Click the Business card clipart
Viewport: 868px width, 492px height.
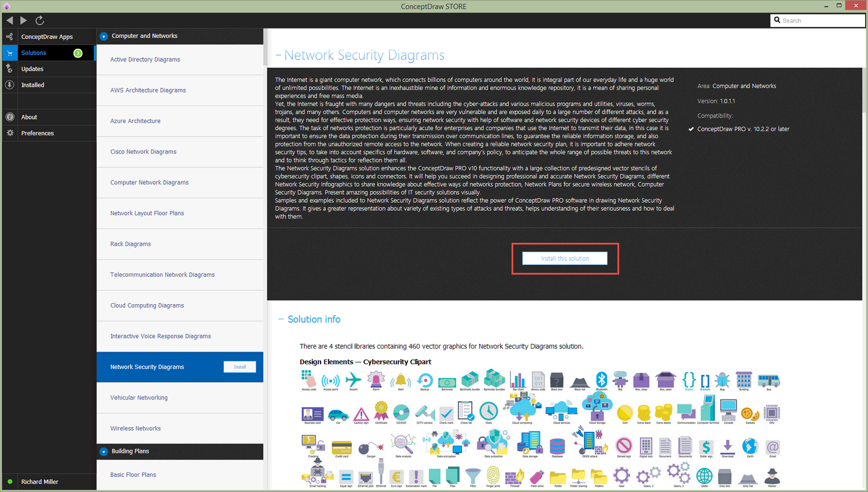point(312,414)
